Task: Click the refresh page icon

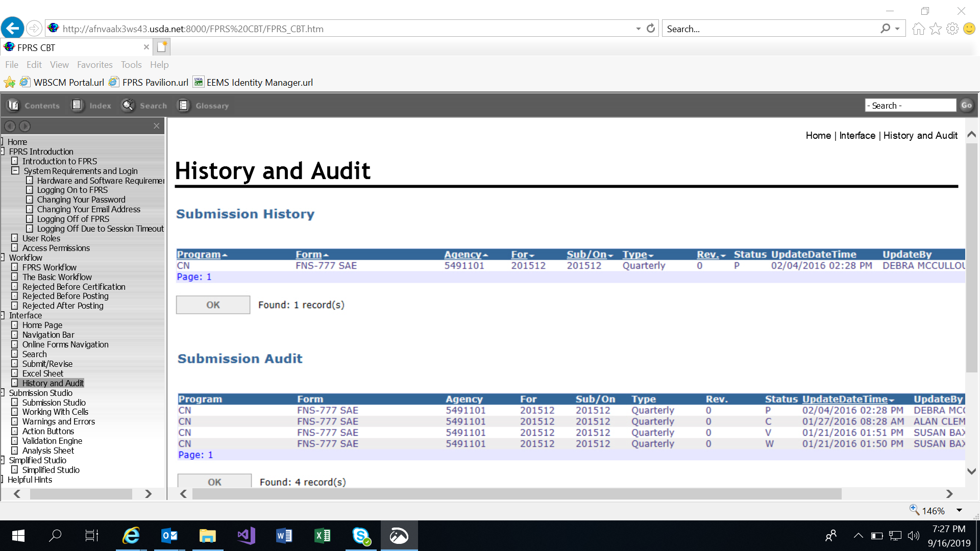Action: 651,29
